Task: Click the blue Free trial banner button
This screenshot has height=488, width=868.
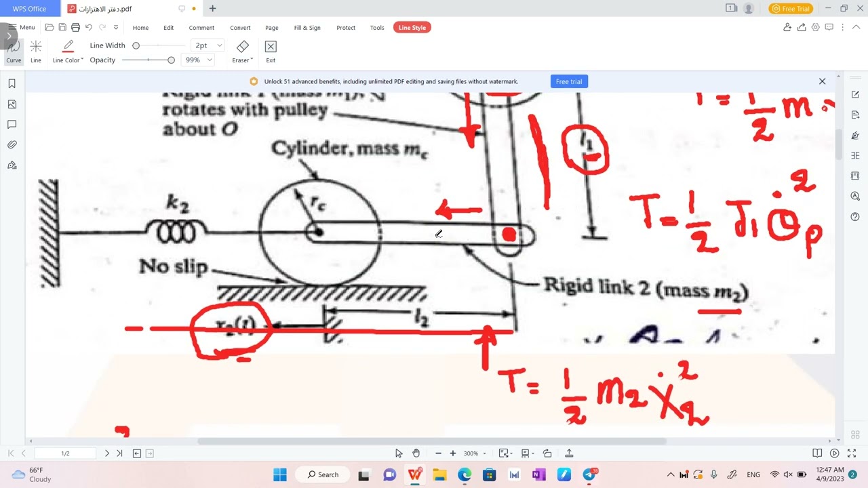Action: (x=569, y=81)
